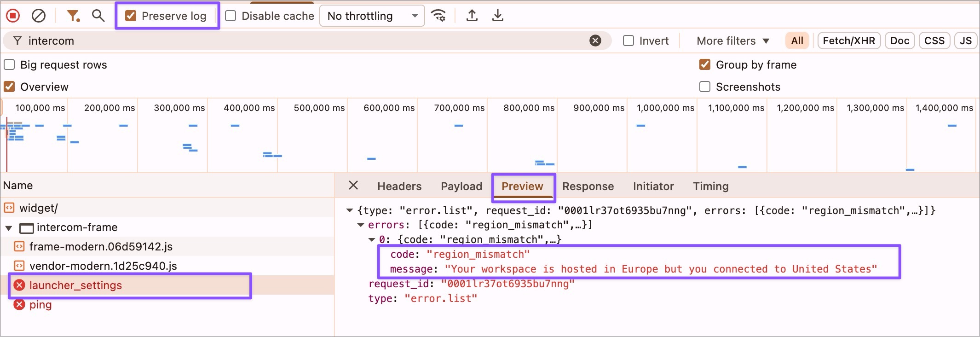Click the export HAR download icon
The width and height of the screenshot is (980, 337).
[497, 16]
